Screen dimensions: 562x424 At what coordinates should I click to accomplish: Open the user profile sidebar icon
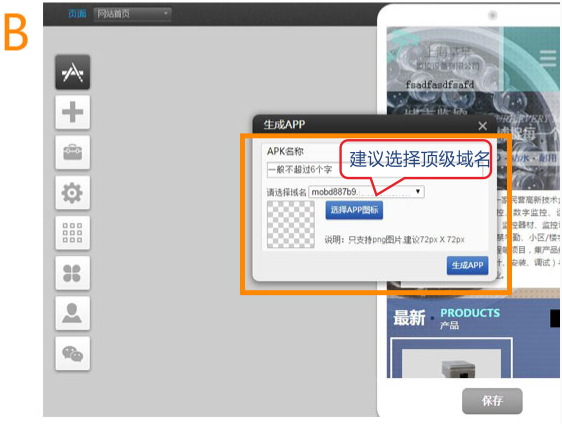pos(72,313)
